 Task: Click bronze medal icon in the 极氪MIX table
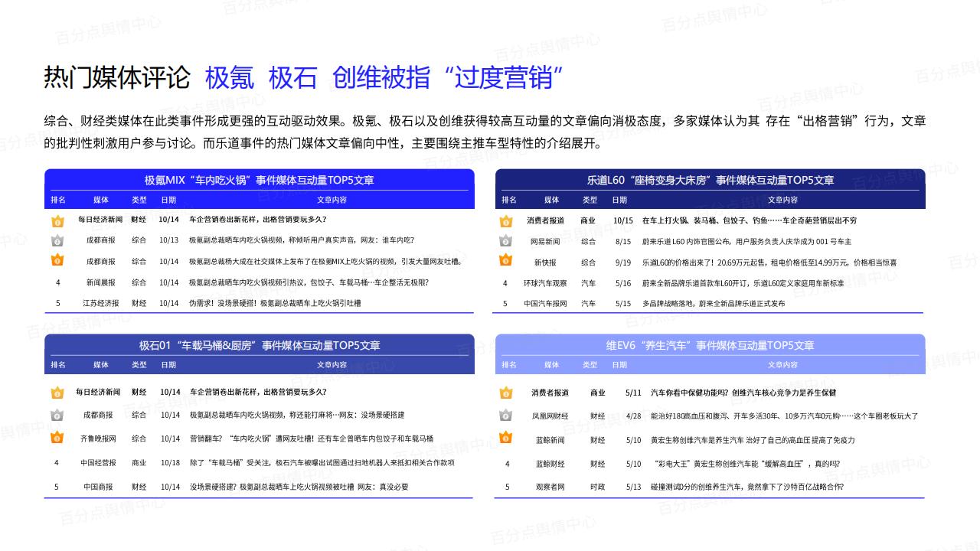click(x=57, y=261)
